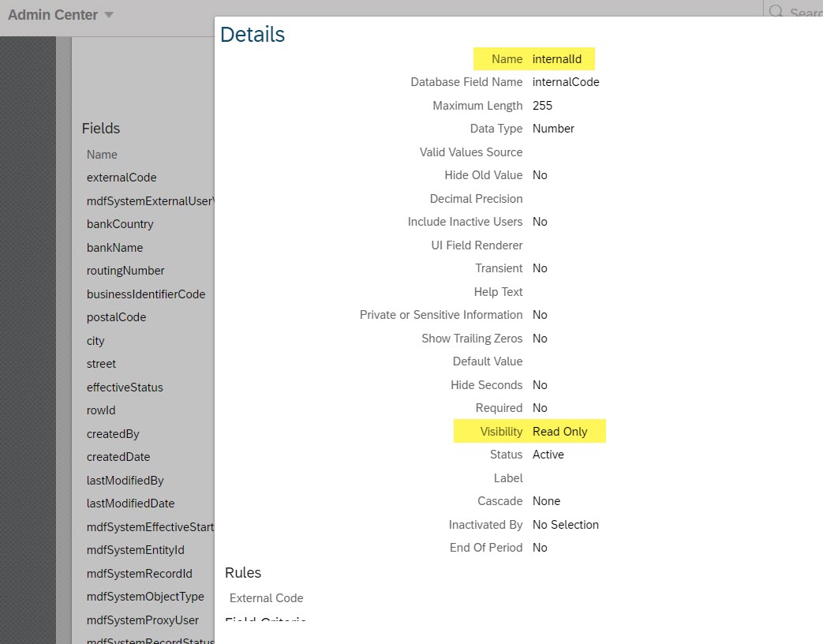823x644 pixels.
Task: Select the mdfSystemEffectiveStart field
Action: [x=150, y=527]
